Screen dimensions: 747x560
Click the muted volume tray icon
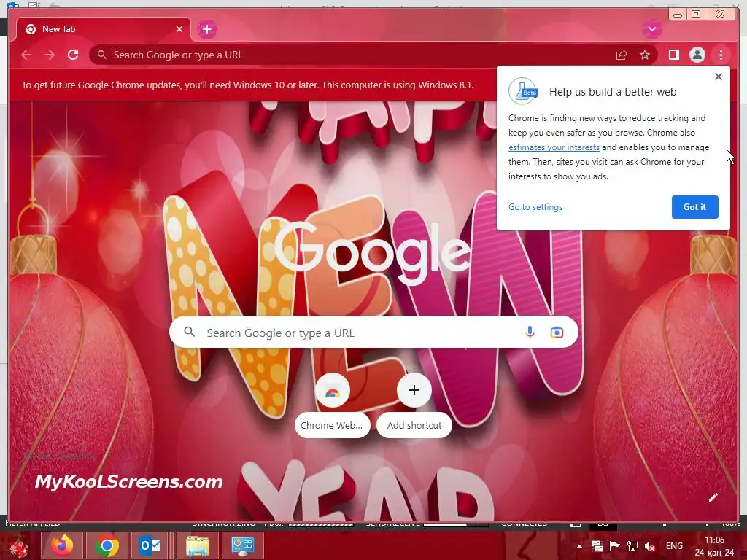click(649, 546)
